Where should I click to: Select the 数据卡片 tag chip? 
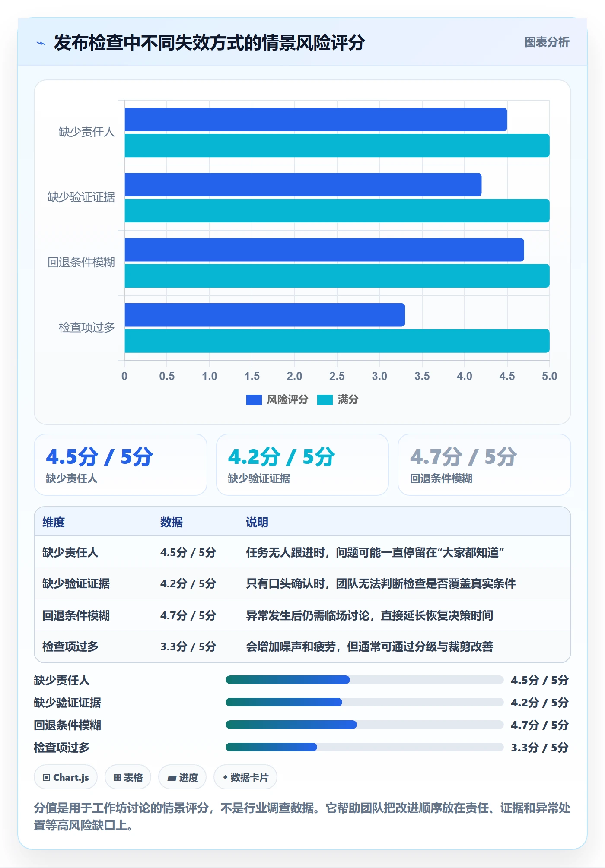tap(245, 777)
